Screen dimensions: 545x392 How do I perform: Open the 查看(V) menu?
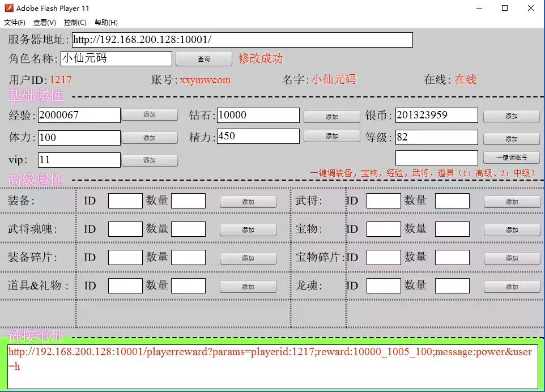(x=45, y=23)
